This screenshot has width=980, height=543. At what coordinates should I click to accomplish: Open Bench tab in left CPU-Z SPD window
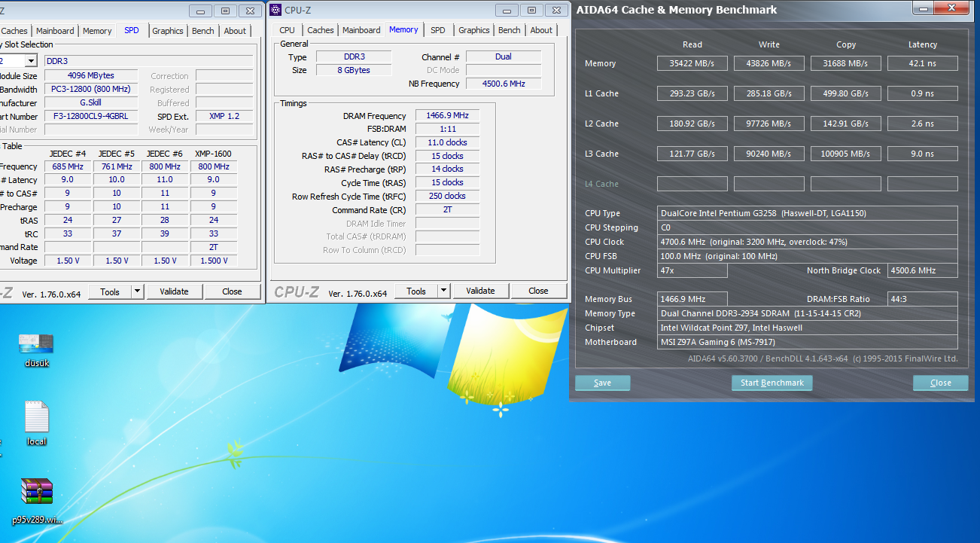203,31
